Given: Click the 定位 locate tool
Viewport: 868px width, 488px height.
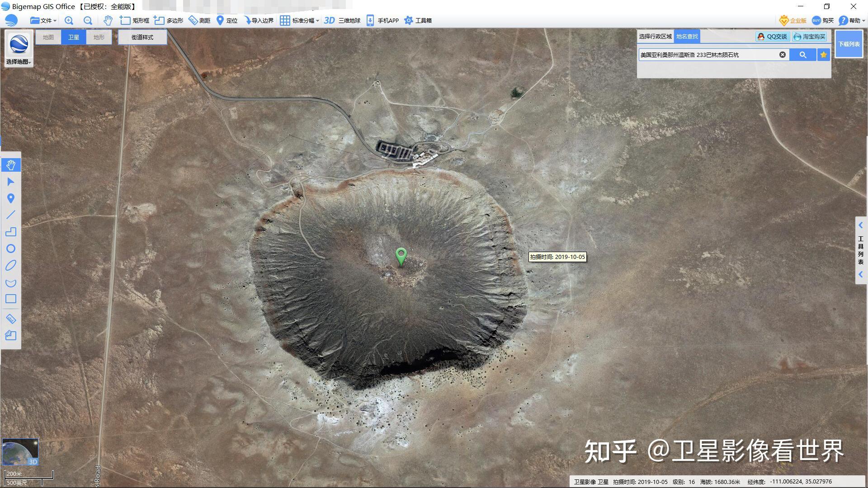Looking at the screenshot, I should 227,20.
